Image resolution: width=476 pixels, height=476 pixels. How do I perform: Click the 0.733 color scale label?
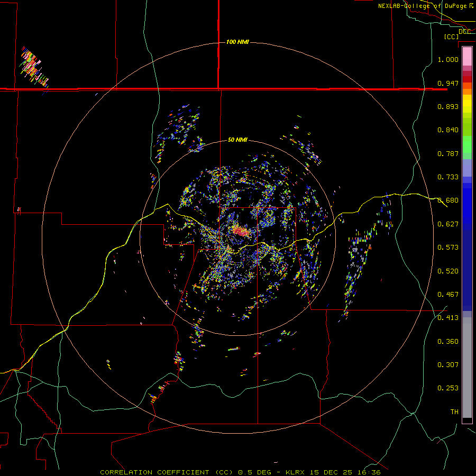coord(448,177)
